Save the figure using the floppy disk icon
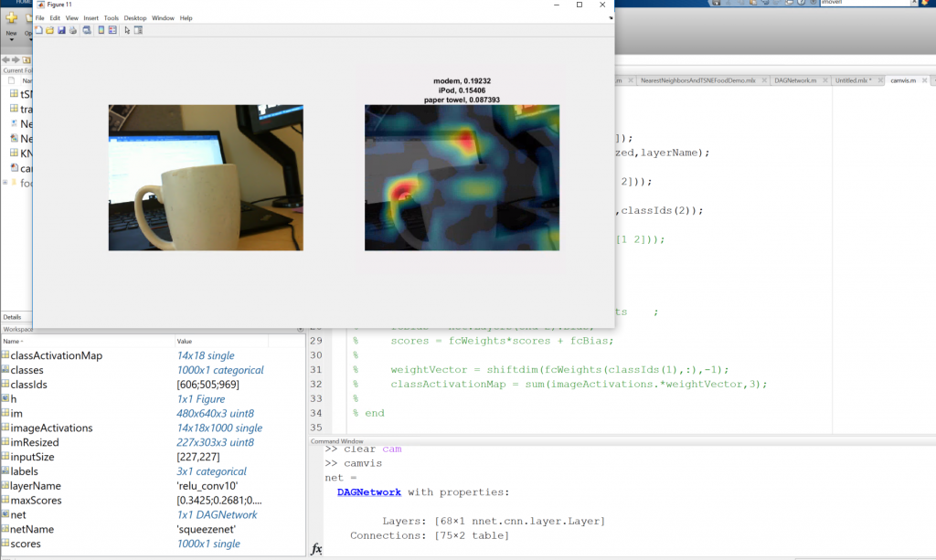 click(61, 30)
